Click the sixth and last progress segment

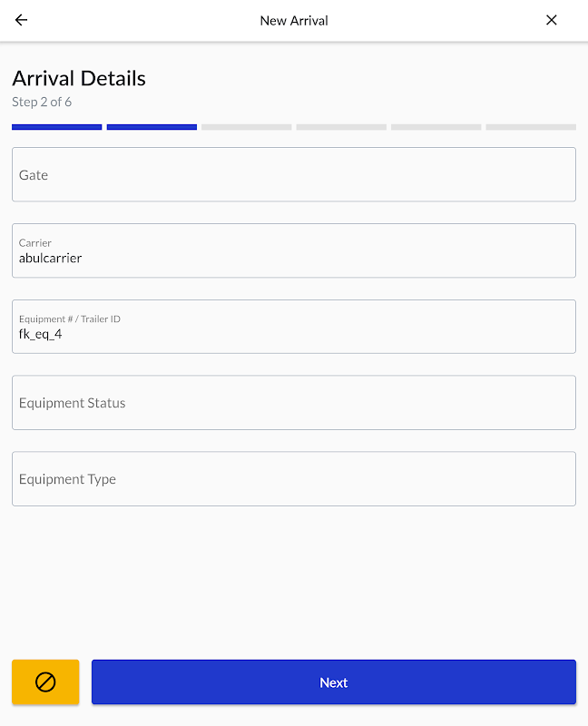tap(531, 127)
